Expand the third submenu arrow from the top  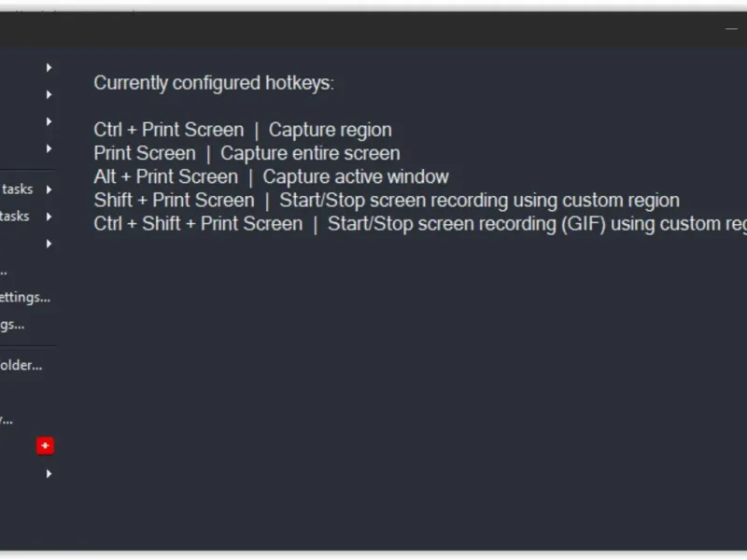[x=49, y=121]
